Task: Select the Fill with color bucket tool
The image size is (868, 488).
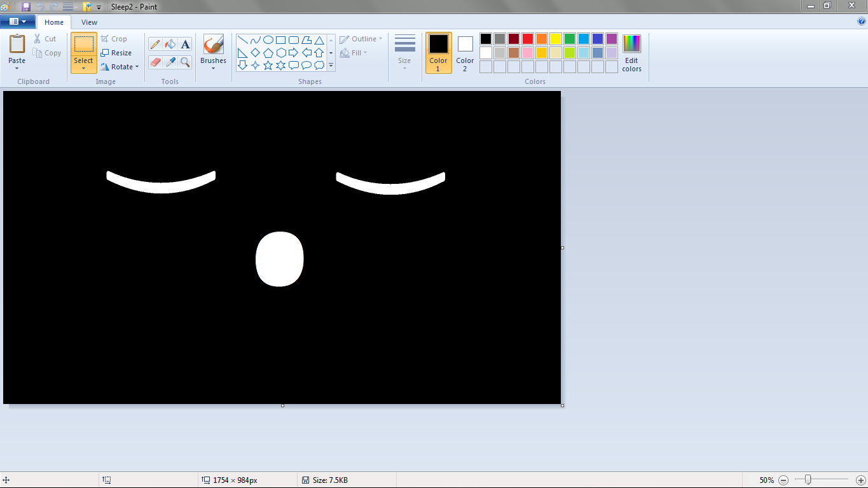Action: [170, 44]
